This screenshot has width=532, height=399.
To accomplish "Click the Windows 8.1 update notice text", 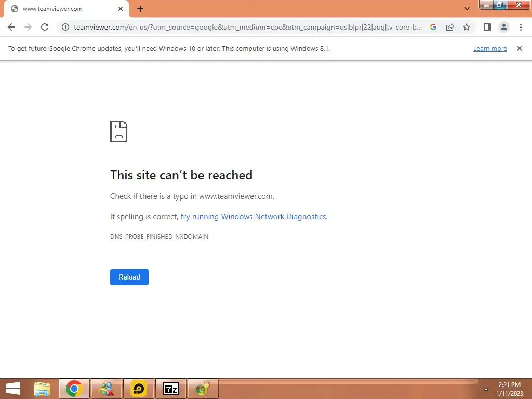I will click(x=169, y=48).
